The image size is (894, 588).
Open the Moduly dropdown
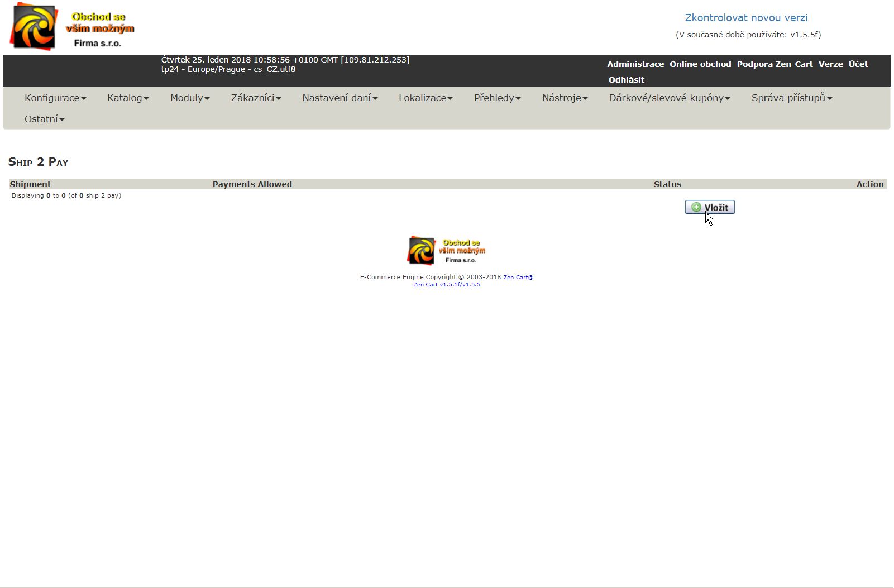pyautogui.click(x=190, y=98)
